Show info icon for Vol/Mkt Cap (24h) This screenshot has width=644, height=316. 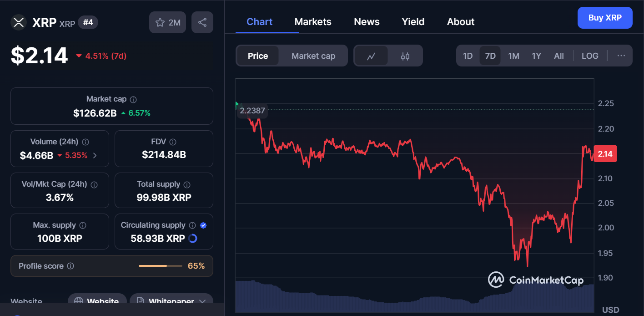(94, 185)
